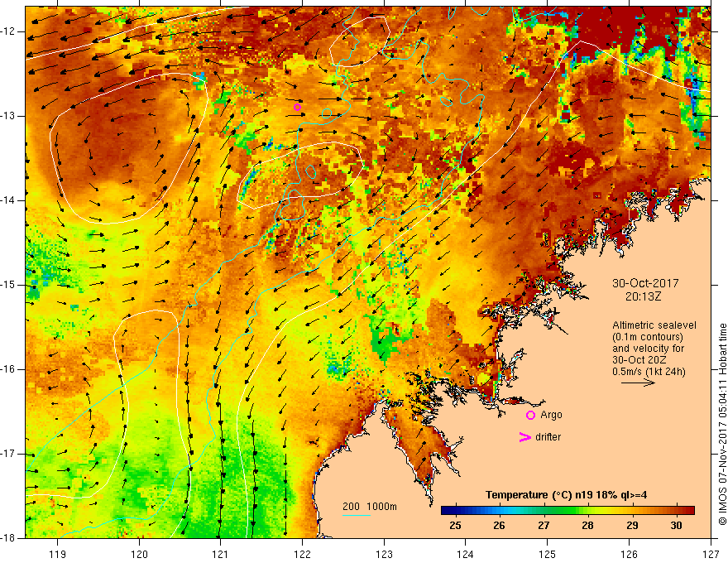Click the "200 1000m" depth contour label

tap(370, 507)
